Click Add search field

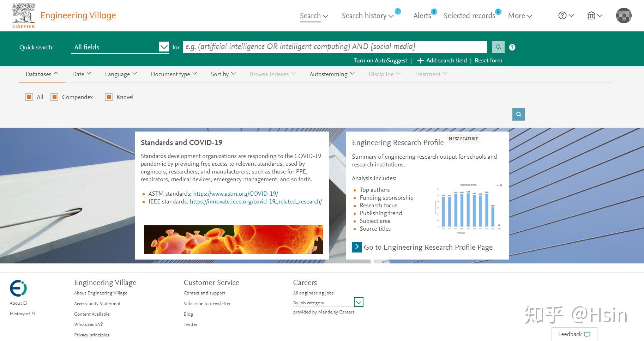click(x=446, y=61)
